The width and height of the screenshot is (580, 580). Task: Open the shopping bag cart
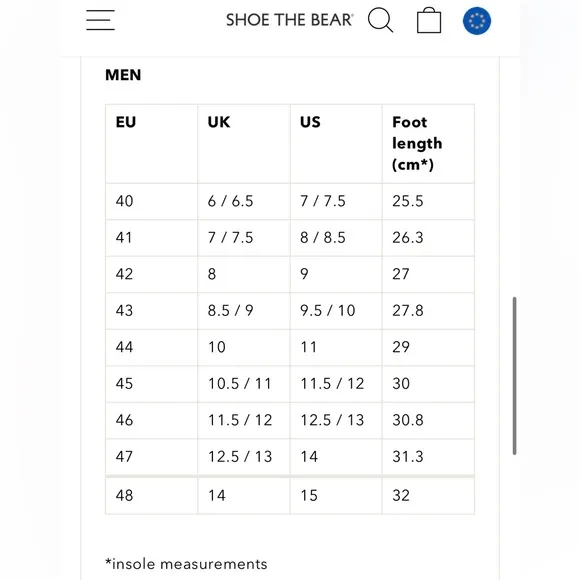(x=429, y=20)
